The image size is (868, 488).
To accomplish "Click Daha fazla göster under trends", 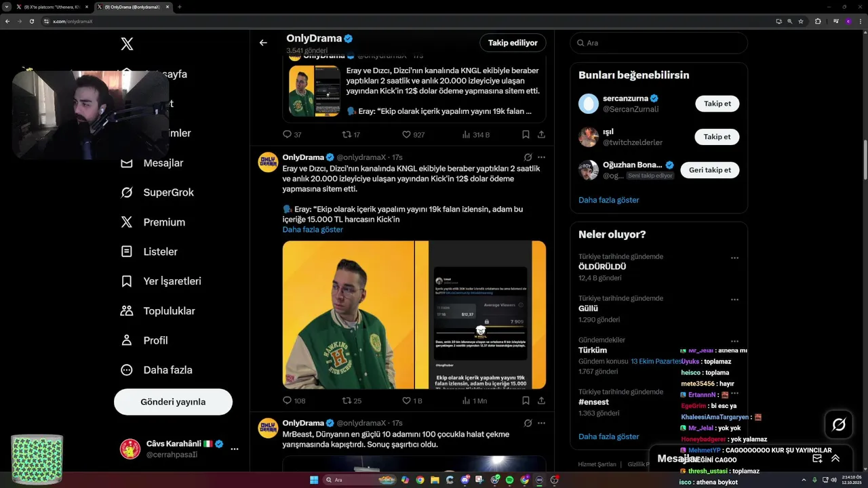I will [x=608, y=436].
